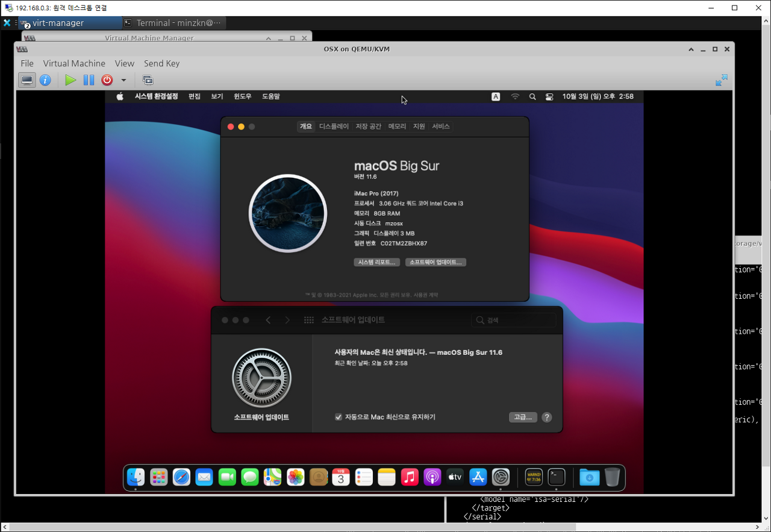The width and height of the screenshot is (771, 532).
Task: Launch Music from the dock
Action: (410, 477)
